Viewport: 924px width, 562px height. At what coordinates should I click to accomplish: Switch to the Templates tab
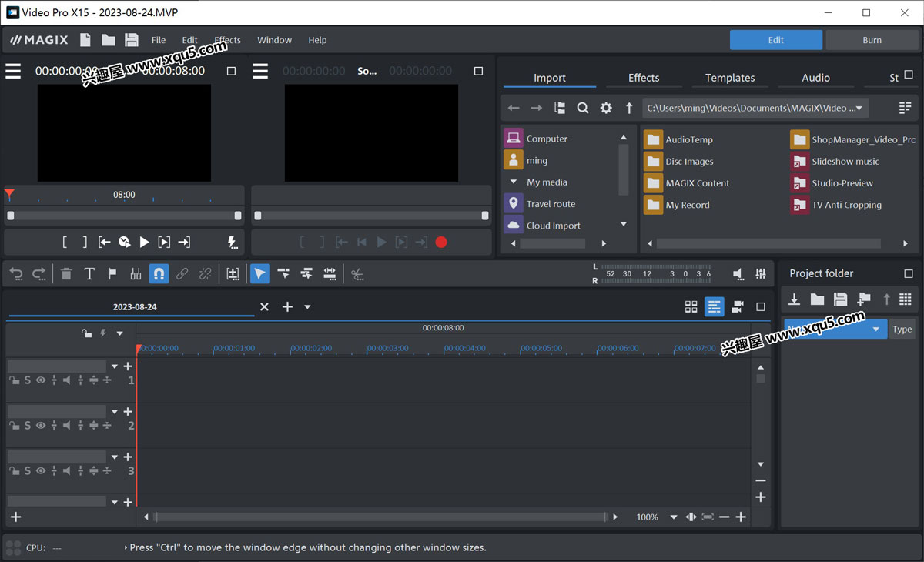coord(730,78)
